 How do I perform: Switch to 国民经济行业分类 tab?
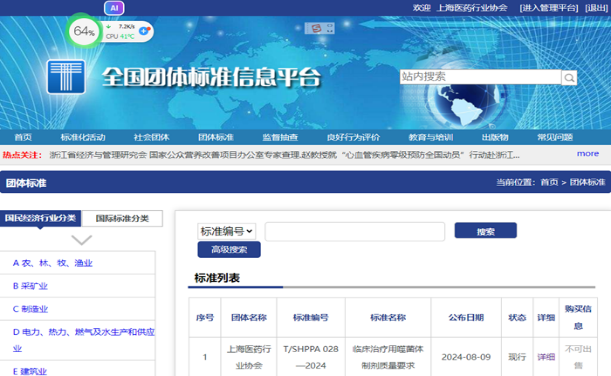(x=41, y=218)
